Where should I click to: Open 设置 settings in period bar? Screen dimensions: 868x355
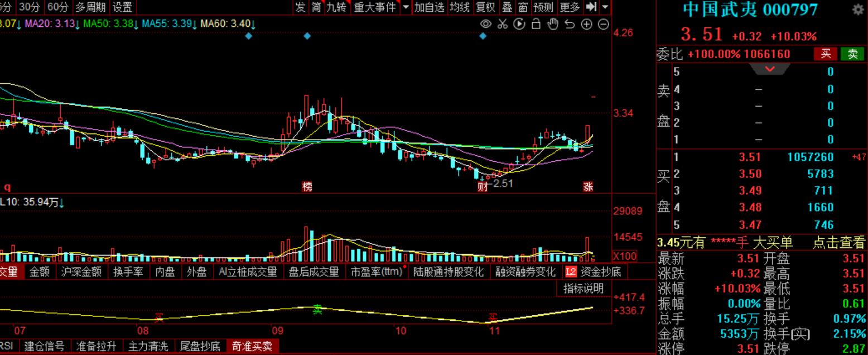point(123,7)
